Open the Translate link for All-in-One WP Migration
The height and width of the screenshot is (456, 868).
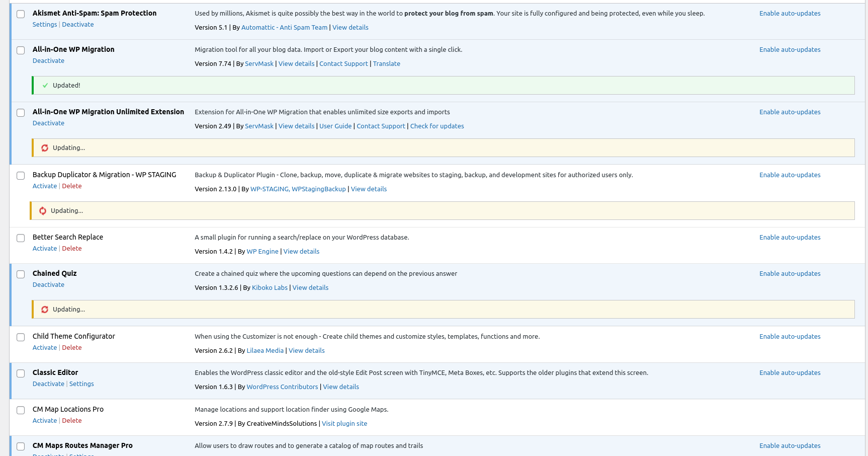pos(386,64)
